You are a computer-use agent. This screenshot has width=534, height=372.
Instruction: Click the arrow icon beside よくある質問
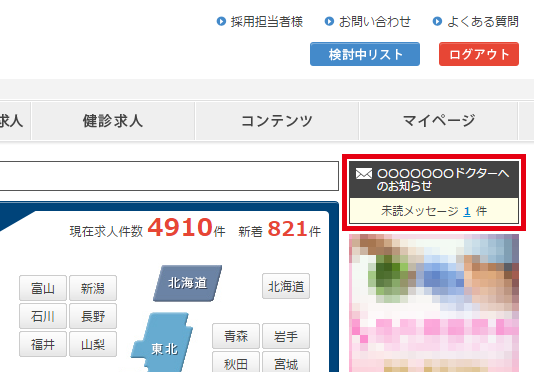[437, 21]
